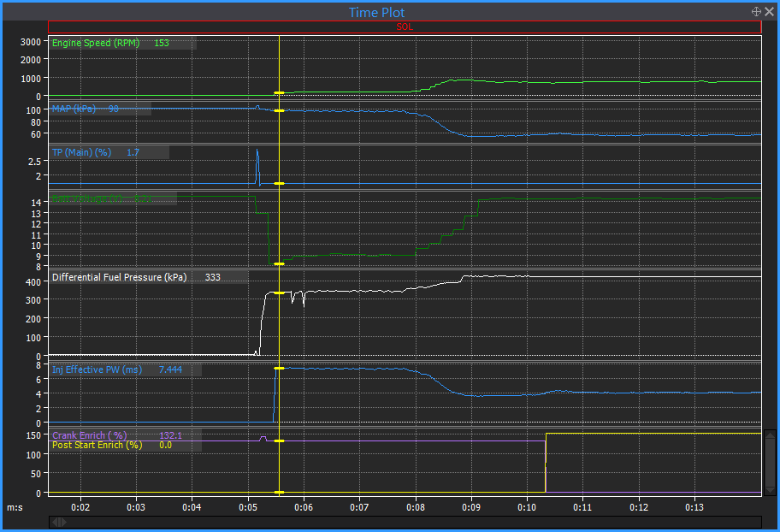This screenshot has width=780, height=532.
Task: Select the Engine Speed (RPM) channel label
Action: [x=96, y=43]
